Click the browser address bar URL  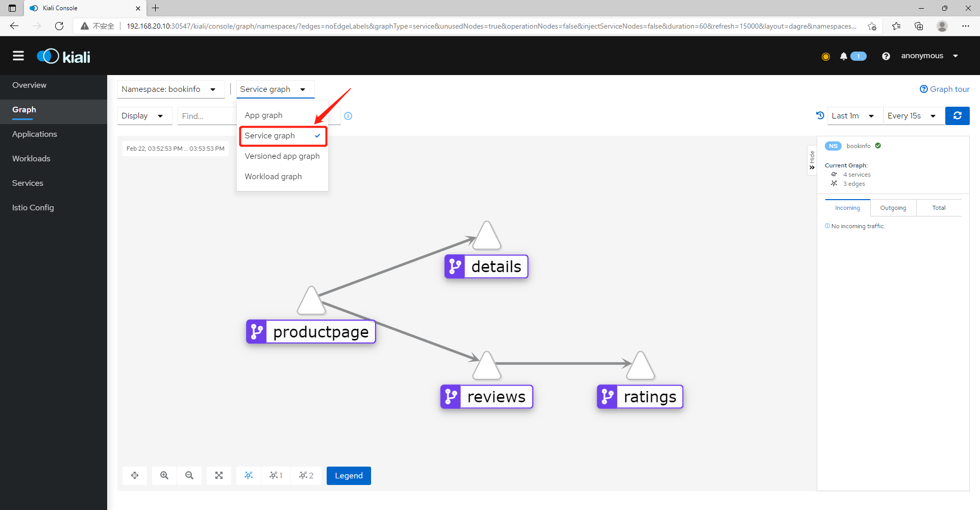(x=491, y=26)
